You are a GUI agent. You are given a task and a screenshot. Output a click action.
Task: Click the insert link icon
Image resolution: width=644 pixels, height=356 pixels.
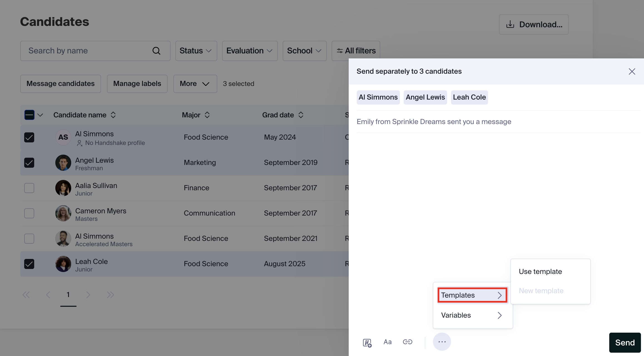[407, 342]
